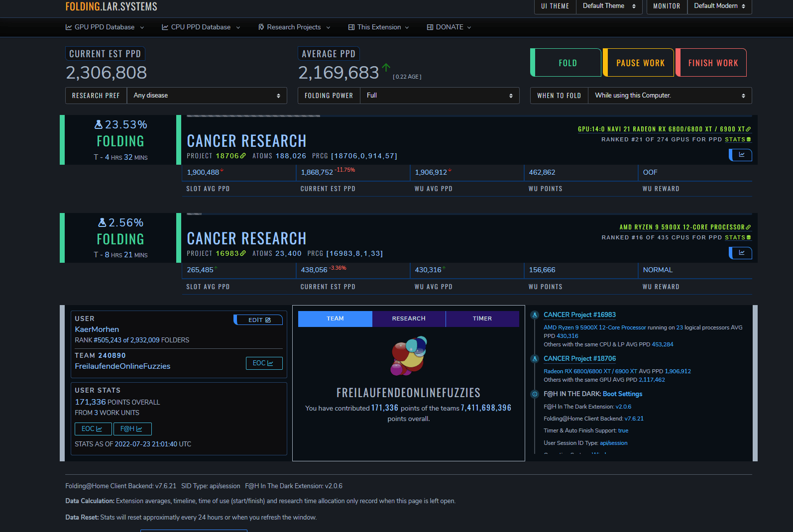
Task: Open GPU PPD Database menu
Action: pos(105,27)
